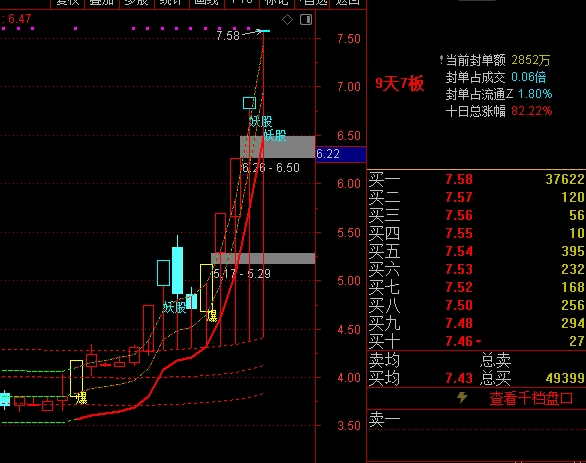Click the 标记 toolbar item
This screenshot has width=586, height=463.
pos(277,2)
